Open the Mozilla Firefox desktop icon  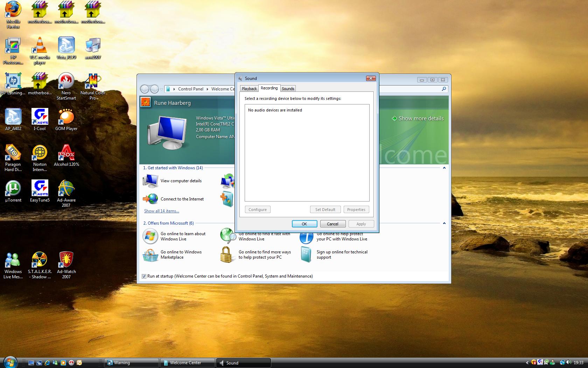(13, 15)
